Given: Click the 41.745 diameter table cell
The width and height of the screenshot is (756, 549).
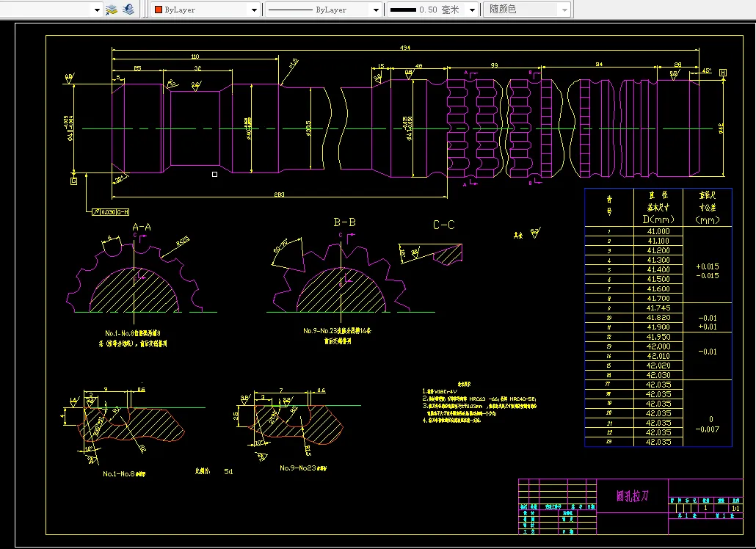Looking at the screenshot, I should (x=658, y=308).
